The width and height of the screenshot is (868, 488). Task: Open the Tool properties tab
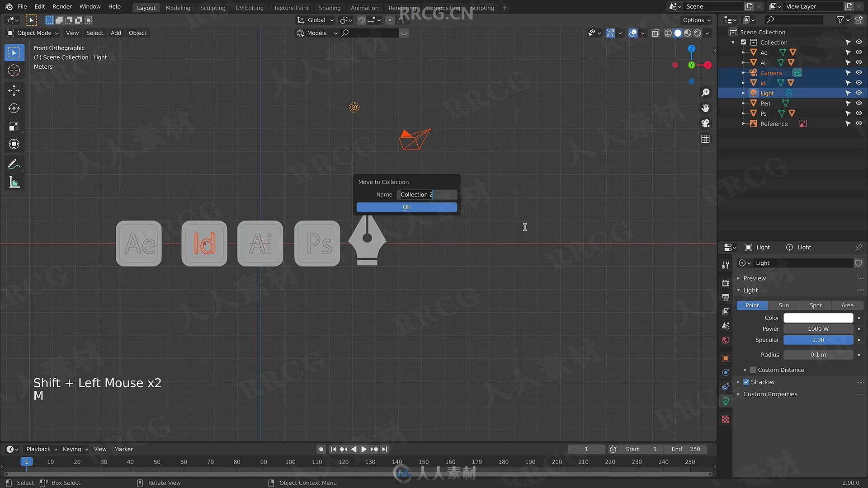coord(726,265)
